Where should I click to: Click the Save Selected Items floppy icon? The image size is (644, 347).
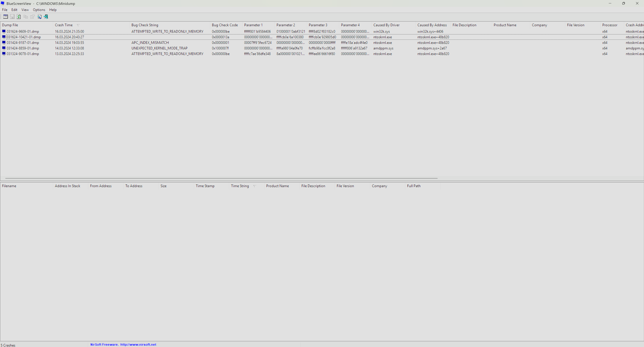click(12, 16)
